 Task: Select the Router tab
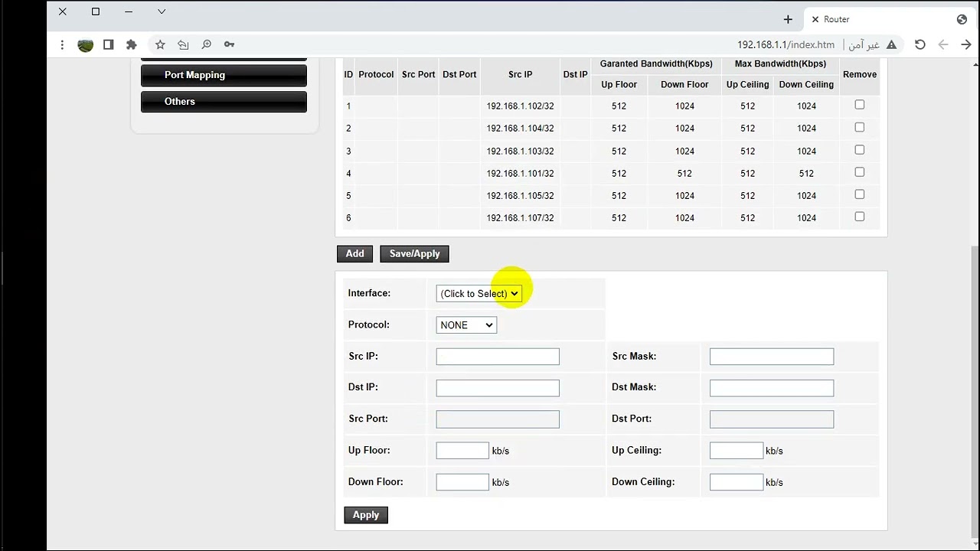(x=888, y=19)
